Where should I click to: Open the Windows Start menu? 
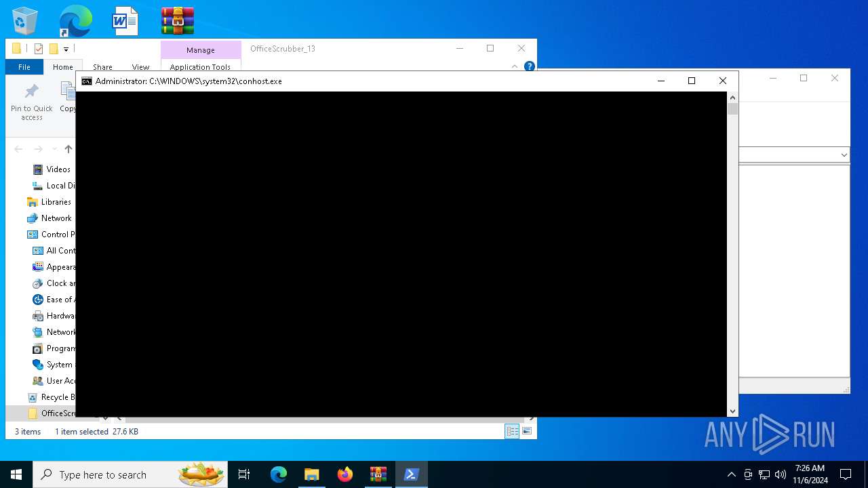click(x=16, y=474)
